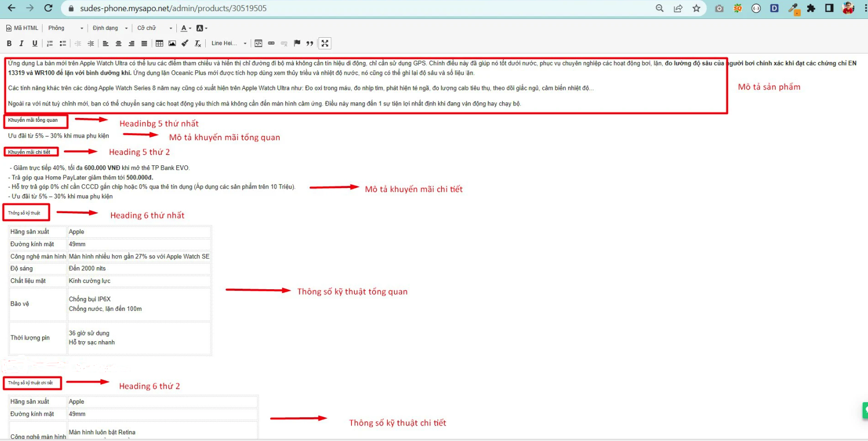
Task: Click the 'Bảo vệ' table cell
Action: coord(38,304)
